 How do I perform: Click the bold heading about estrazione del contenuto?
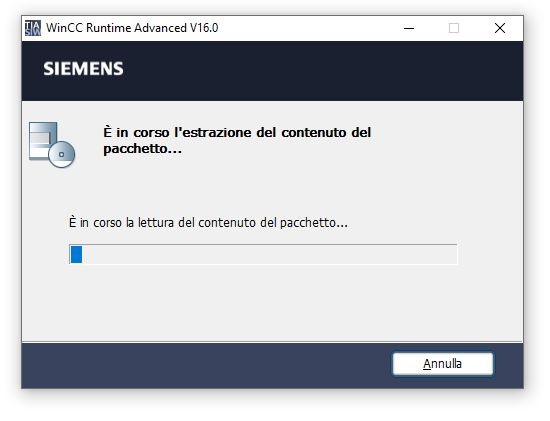point(237,140)
